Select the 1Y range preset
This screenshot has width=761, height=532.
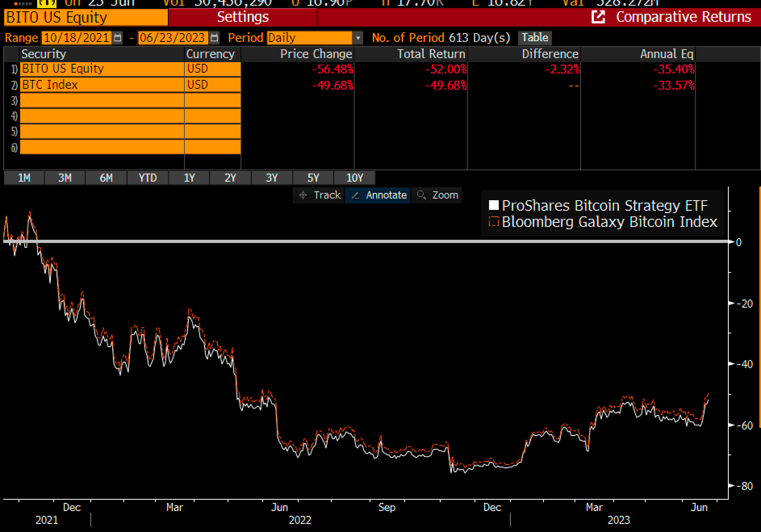click(x=189, y=178)
